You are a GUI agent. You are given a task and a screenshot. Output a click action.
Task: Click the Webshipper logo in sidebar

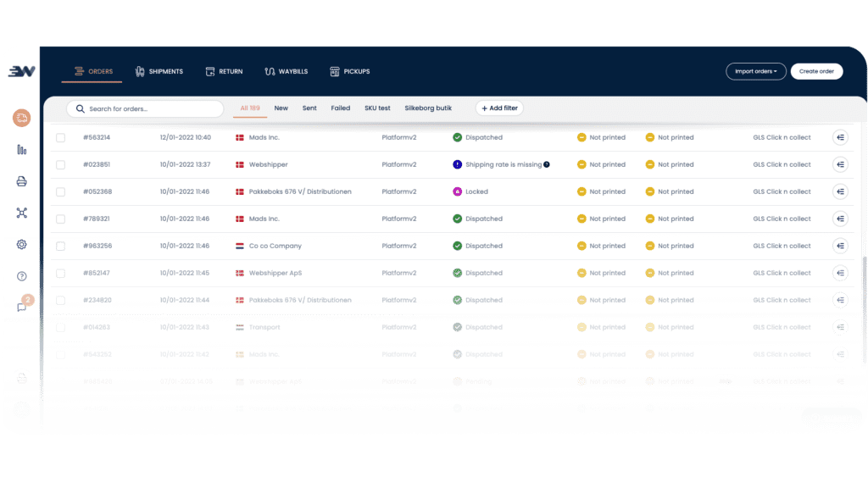pyautogui.click(x=21, y=71)
